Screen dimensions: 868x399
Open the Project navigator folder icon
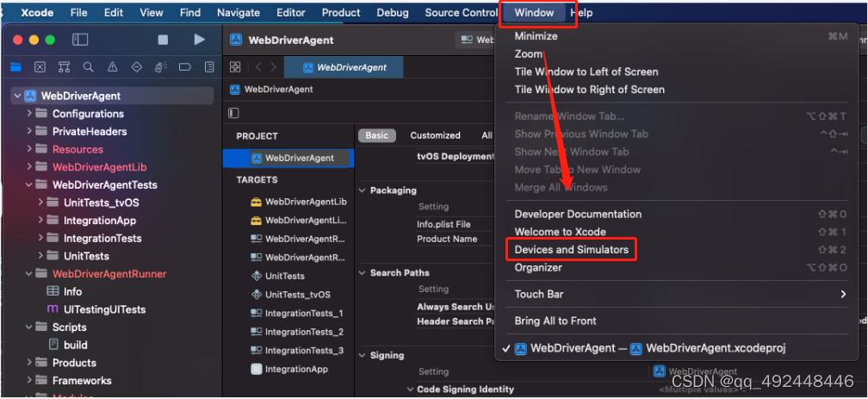(15, 67)
